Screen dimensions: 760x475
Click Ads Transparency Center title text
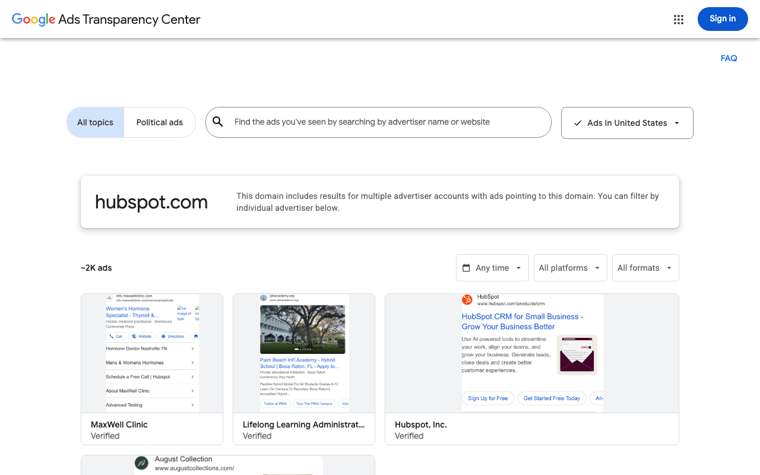129,19
